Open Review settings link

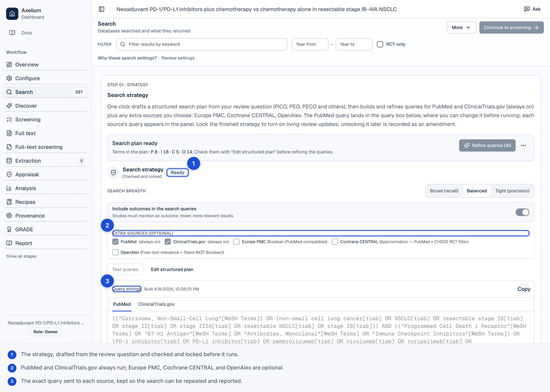click(178, 58)
